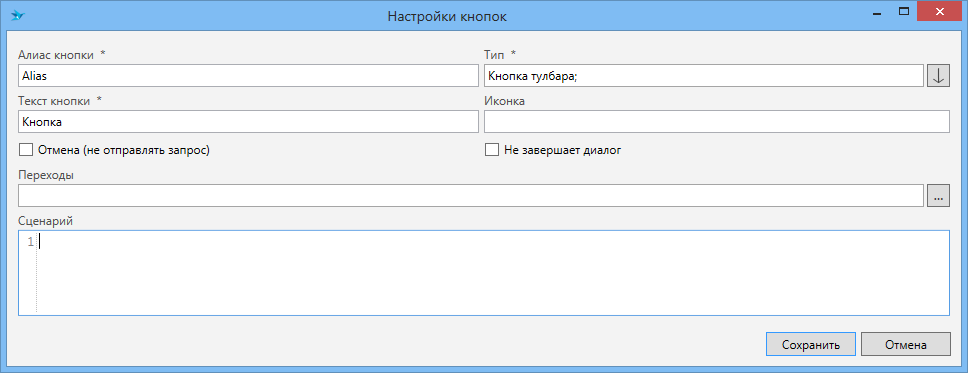Click the bird application icon in title bar
968x373 pixels.
(x=17, y=15)
